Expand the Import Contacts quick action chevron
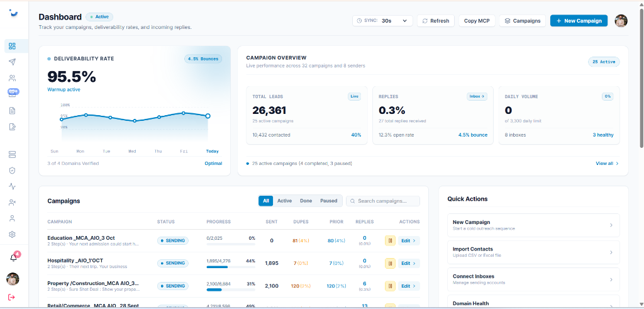Viewport: 644px width, 309px height. [611, 252]
